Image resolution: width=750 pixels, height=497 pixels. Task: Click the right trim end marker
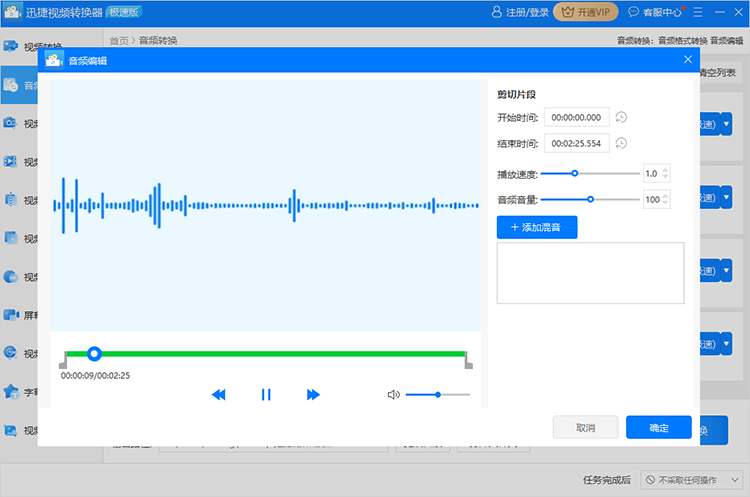pyautogui.click(x=468, y=360)
